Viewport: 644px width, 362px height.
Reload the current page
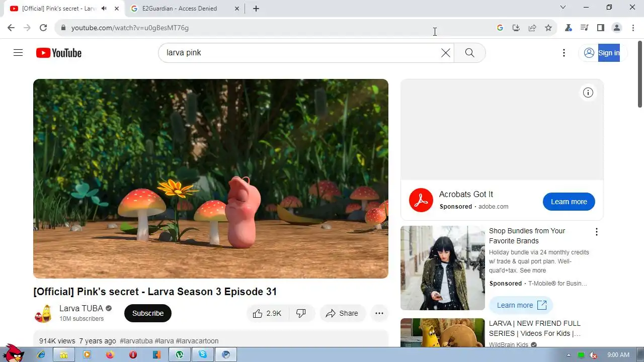coord(43,28)
